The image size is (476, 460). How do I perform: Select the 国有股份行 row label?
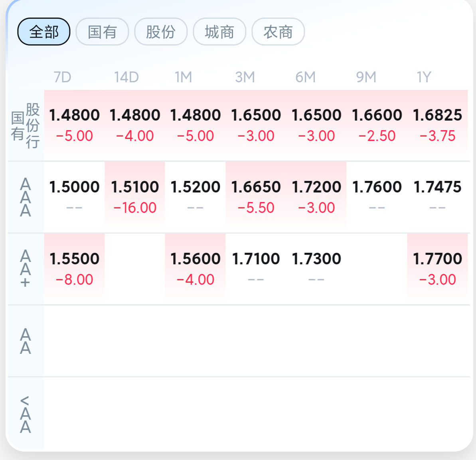pos(26,125)
